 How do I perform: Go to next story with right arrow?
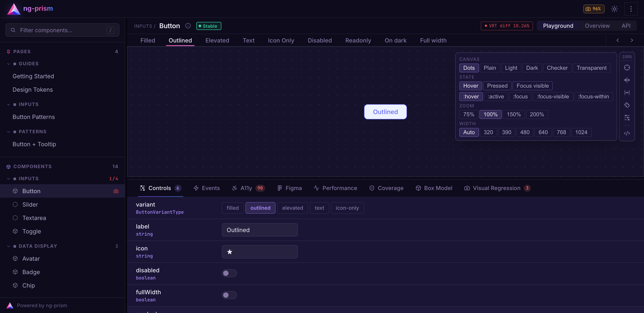632,40
